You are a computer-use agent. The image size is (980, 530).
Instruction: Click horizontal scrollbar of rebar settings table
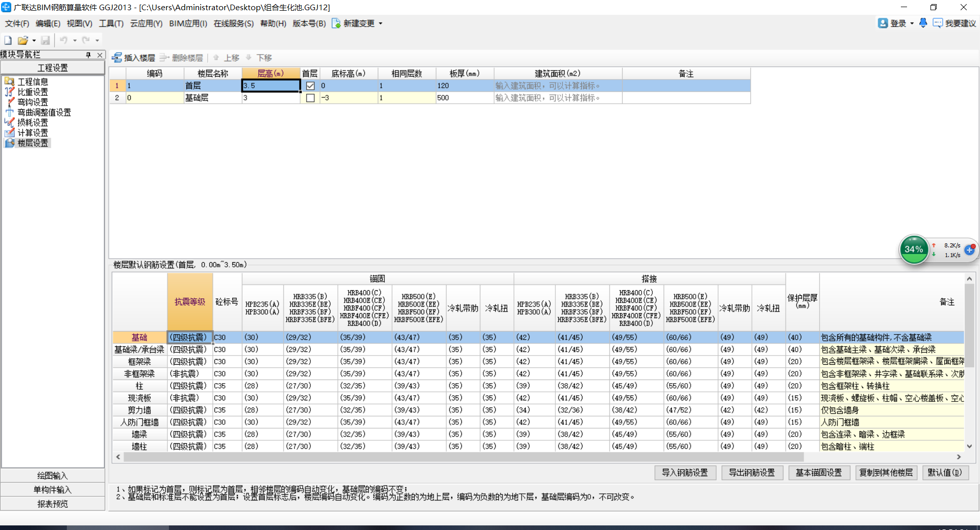[x=463, y=457]
